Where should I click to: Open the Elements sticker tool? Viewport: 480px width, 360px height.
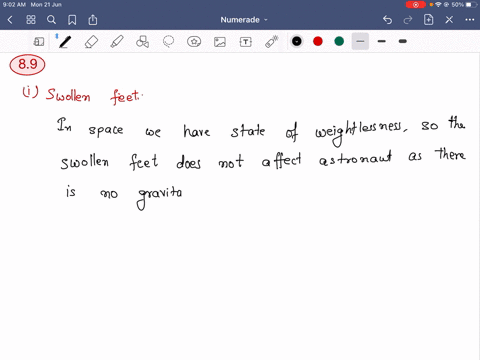194,42
